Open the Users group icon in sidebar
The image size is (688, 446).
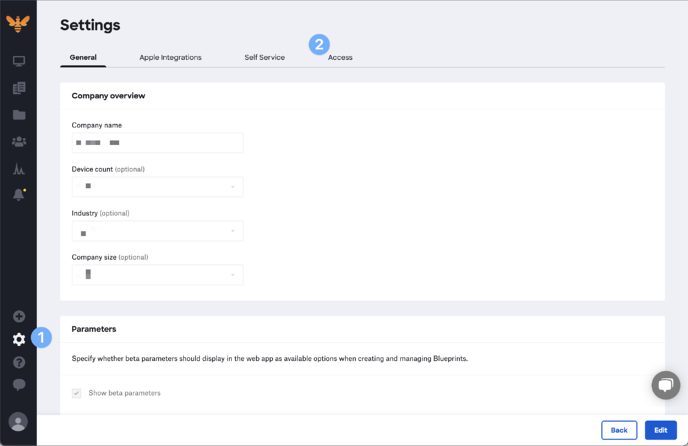point(19,142)
